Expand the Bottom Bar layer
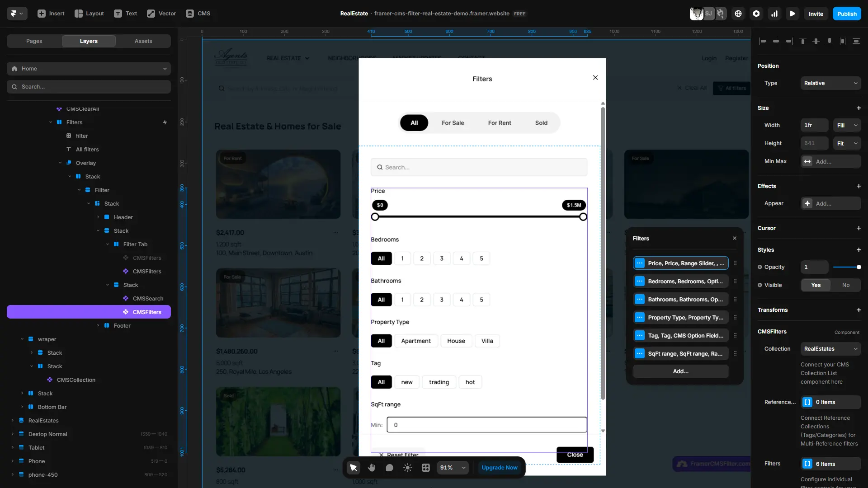Image resolution: width=868 pixels, height=488 pixels. (x=22, y=407)
